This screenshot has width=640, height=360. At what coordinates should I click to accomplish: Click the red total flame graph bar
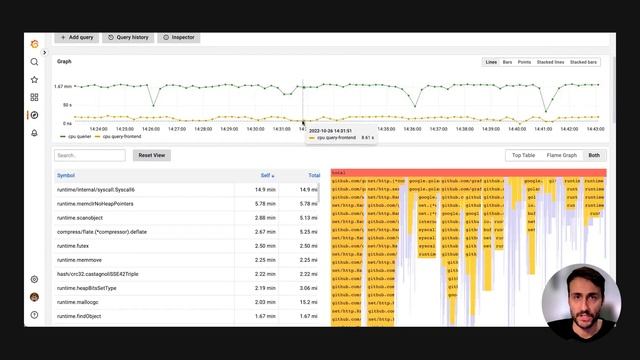[x=469, y=173]
